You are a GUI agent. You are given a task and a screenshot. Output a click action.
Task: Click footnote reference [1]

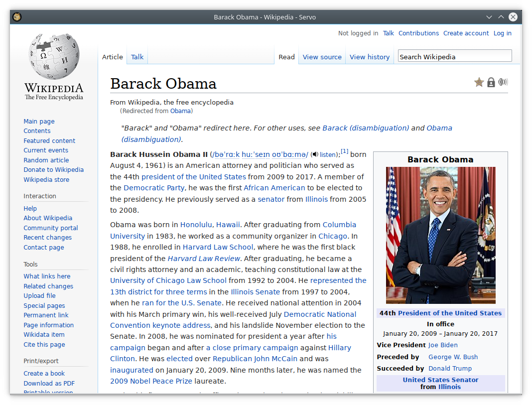click(344, 151)
